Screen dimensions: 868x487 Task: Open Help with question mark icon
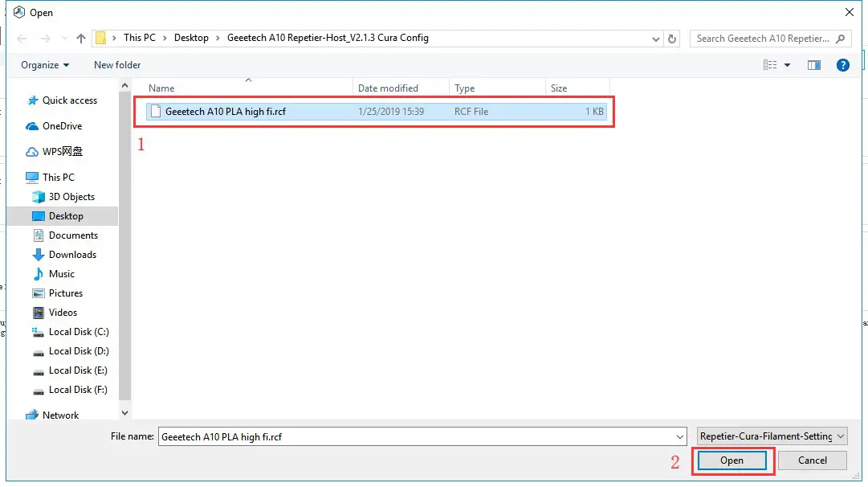(x=842, y=65)
